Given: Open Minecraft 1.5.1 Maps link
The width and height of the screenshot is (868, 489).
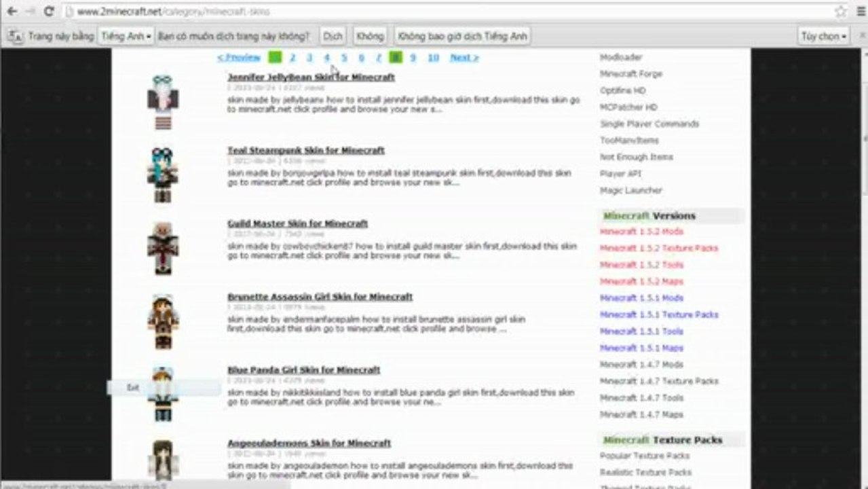Looking at the screenshot, I should click(641, 348).
